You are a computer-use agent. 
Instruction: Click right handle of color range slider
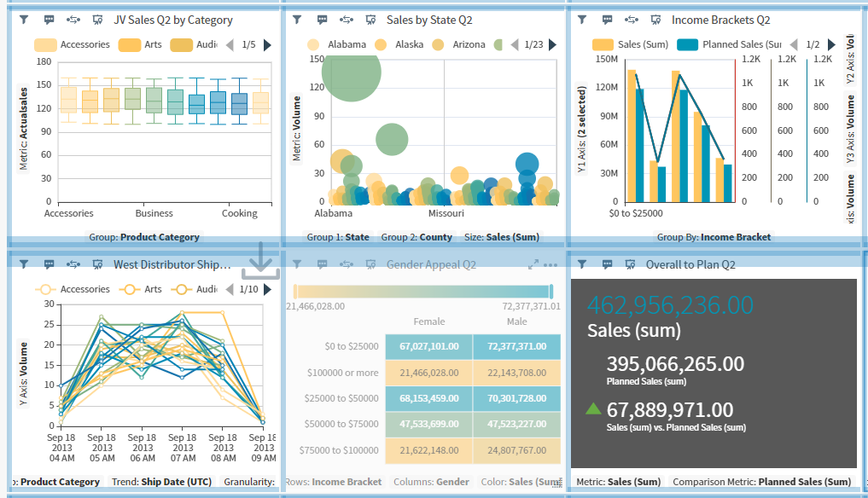click(551, 292)
